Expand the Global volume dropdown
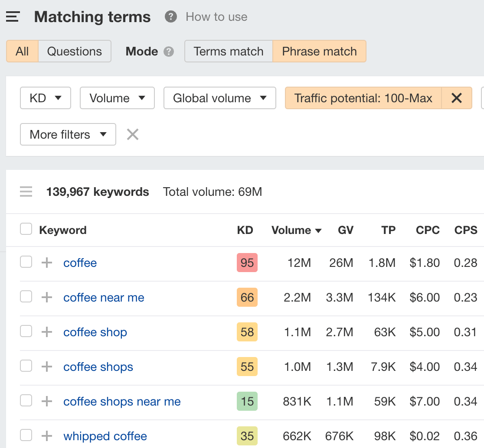The width and height of the screenshot is (484, 448). click(219, 98)
